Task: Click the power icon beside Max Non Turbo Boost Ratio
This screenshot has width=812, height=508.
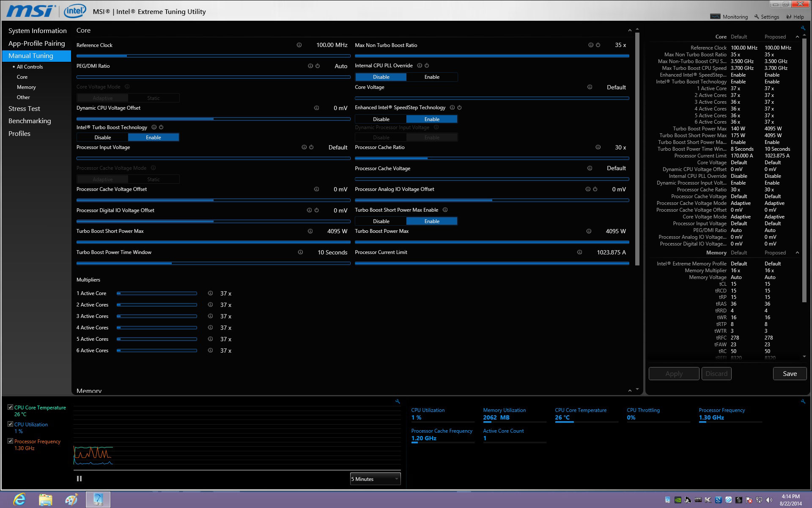Action: click(598, 45)
